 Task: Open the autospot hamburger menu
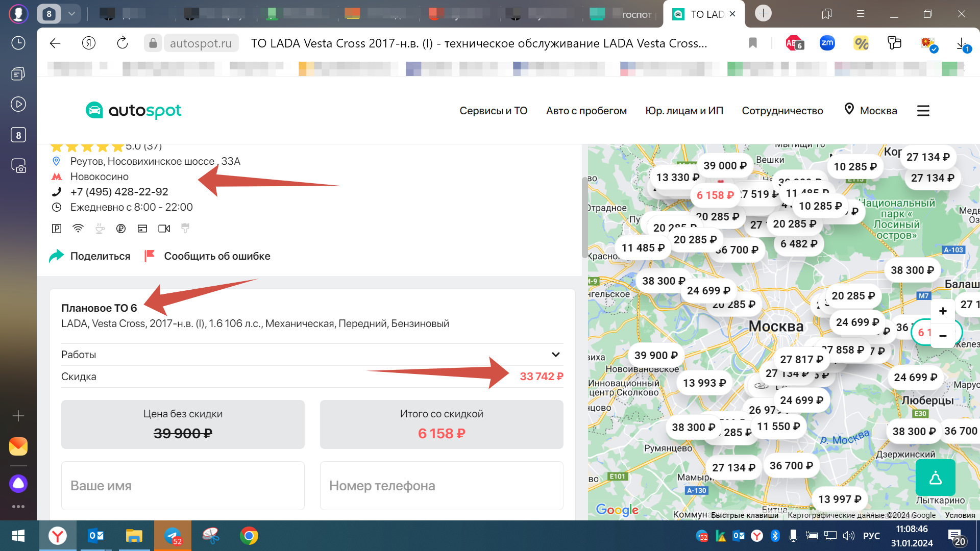(923, 111)
